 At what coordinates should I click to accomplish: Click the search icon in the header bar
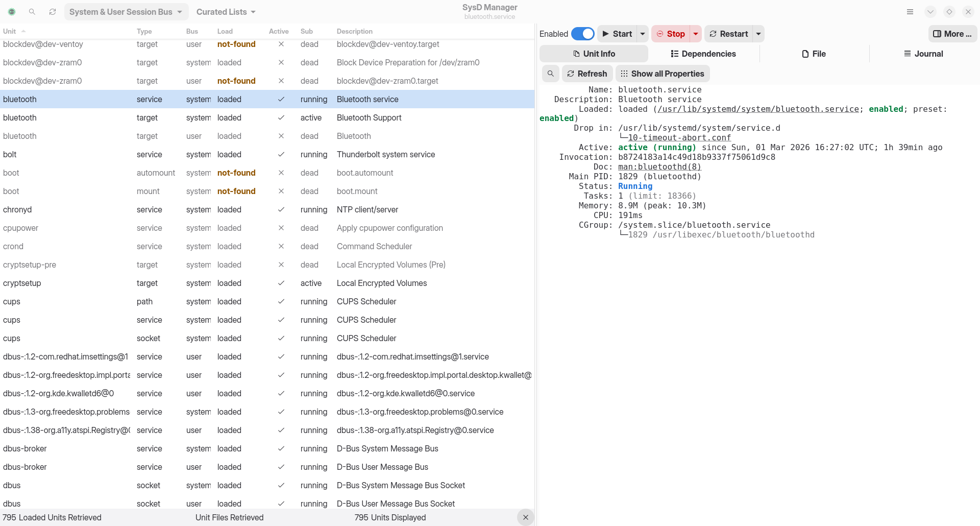(32, 12)
